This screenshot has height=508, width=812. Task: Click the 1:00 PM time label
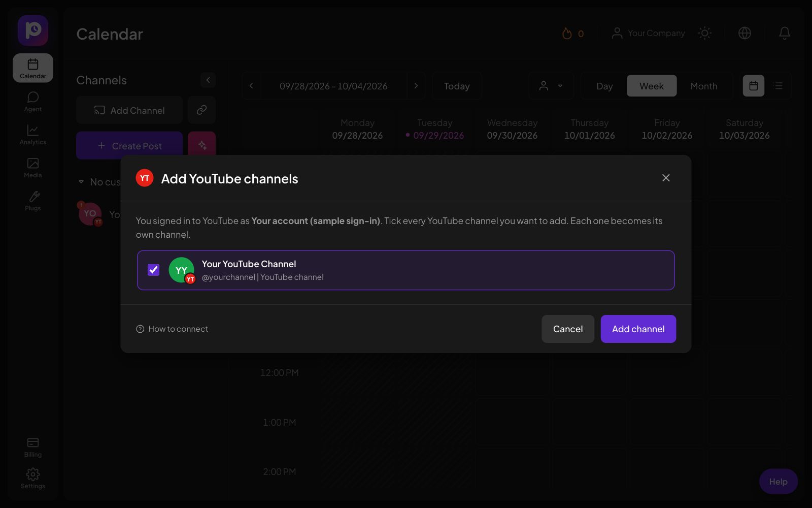pos(279,422)
